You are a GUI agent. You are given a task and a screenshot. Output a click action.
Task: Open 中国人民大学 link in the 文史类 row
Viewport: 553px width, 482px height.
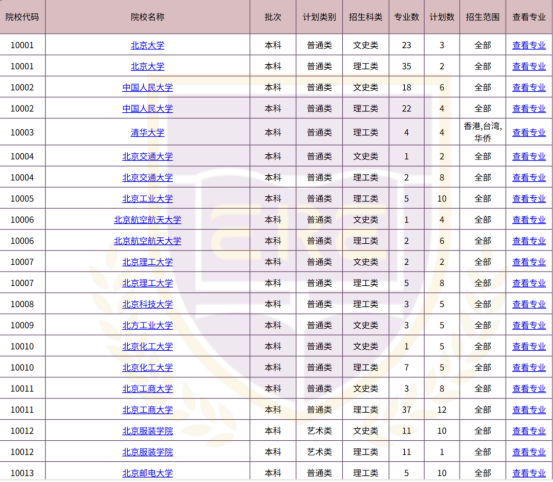pos(147,87)
